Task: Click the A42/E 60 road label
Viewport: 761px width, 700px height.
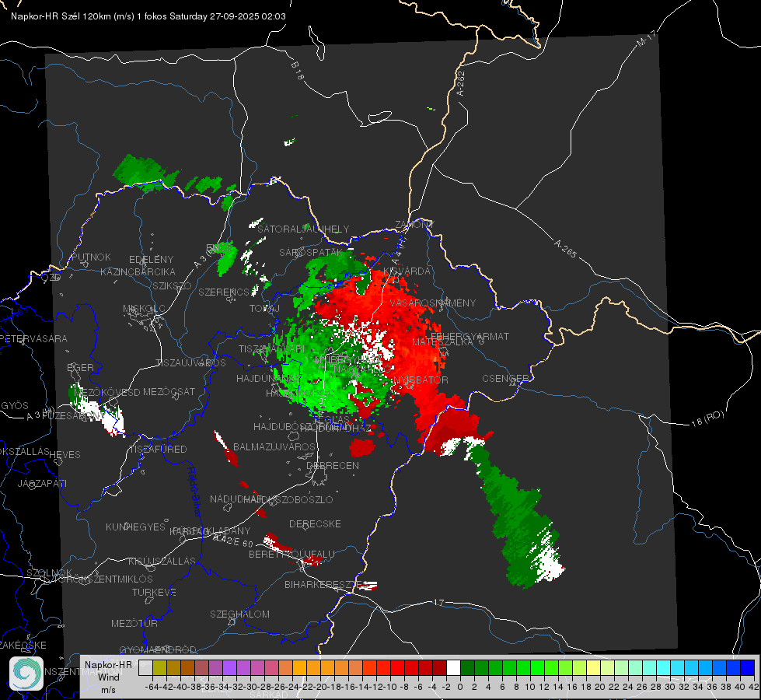Action: tap(233, 541)
